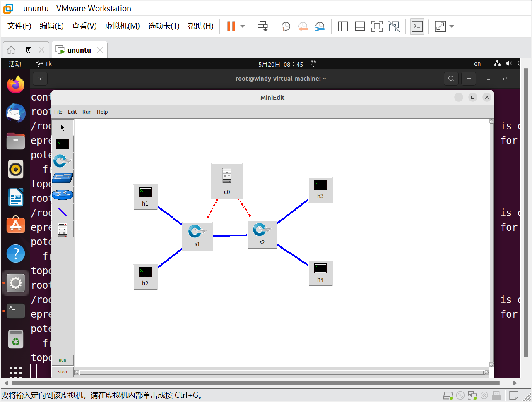The height and width of the screenshot is (402, 532).
Task: Toggle Unity mode in VMware toolbar
Action: pyautogui.click(x=394, y=26)
